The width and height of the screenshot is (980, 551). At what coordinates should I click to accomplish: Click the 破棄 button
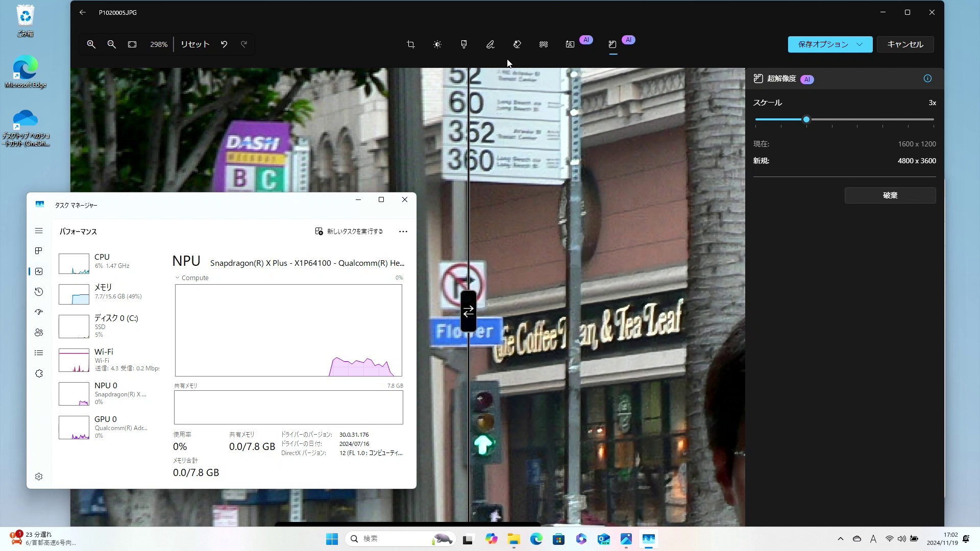[890, 195]
